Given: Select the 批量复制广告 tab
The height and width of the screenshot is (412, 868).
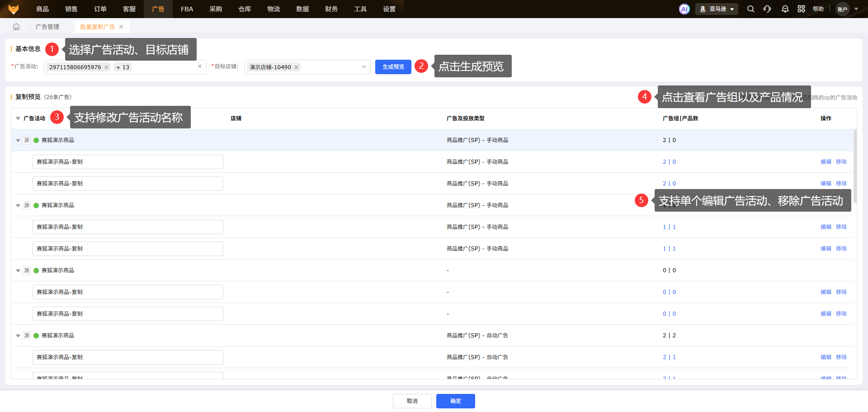Looking at the screenshot, I should tap(97, 27).
